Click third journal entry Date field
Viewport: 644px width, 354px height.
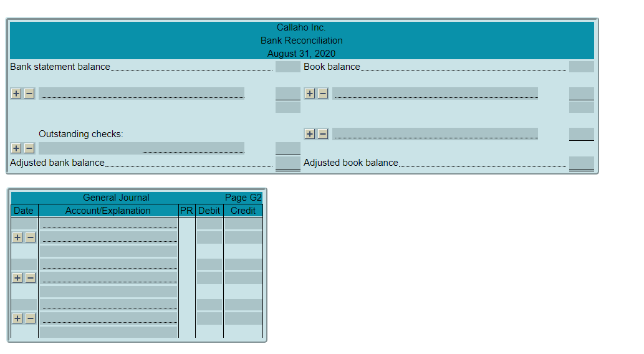click(x=24, y=305)
